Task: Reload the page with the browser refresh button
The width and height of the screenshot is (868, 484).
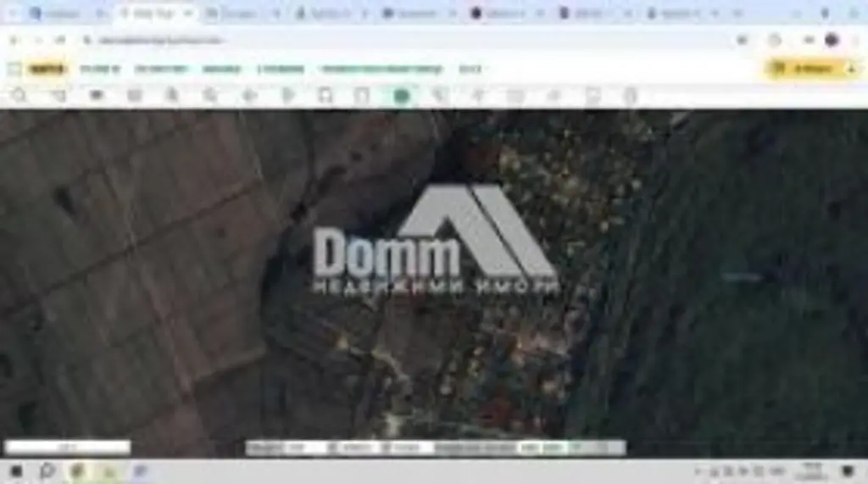Action: pyautogui.click(x=60, y=40)
